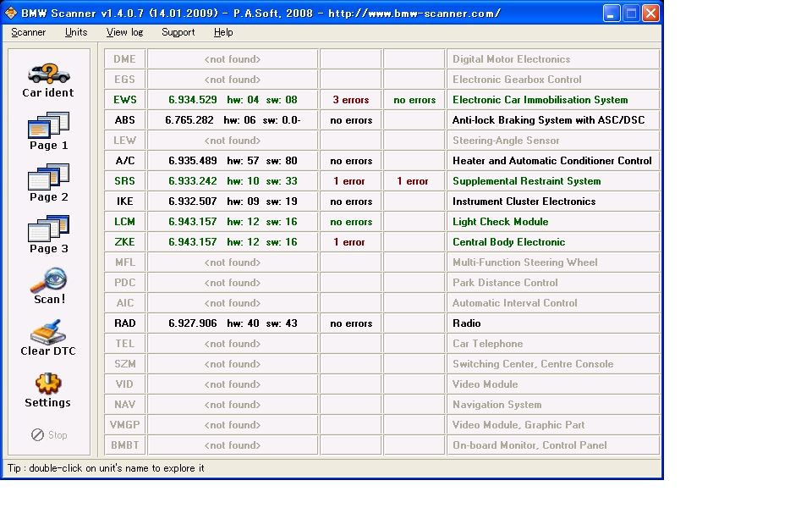The height and width of the screenshot is (508, 812).
Task: Click the greyed AIC unit name
Action: tap(125, 303)
